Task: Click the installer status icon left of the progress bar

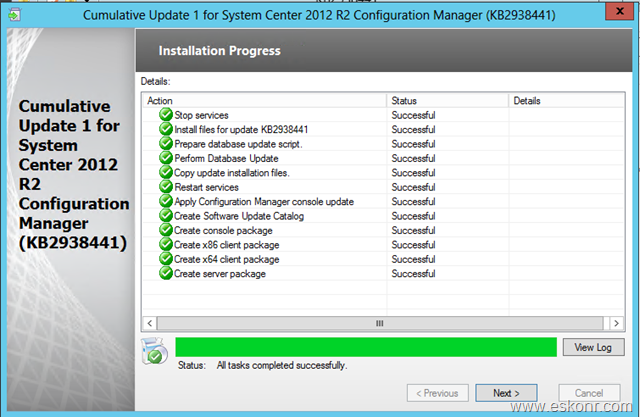Action: tap(154, 351)
